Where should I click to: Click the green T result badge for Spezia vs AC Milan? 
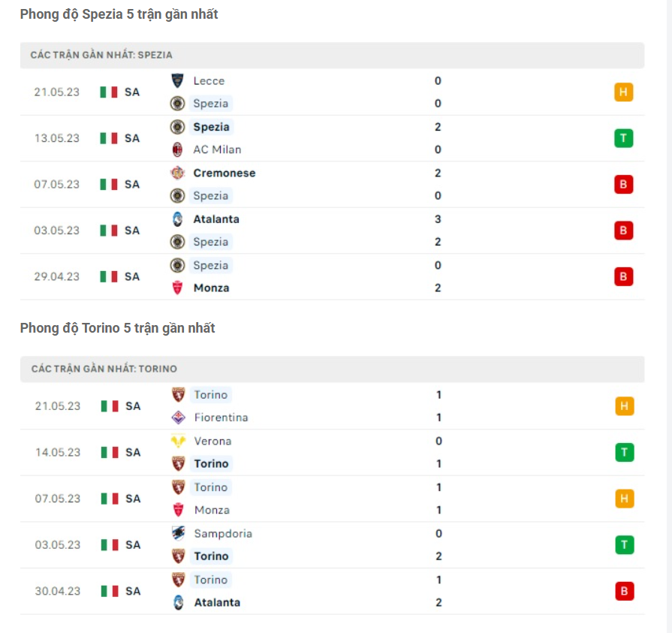point(623,138)
